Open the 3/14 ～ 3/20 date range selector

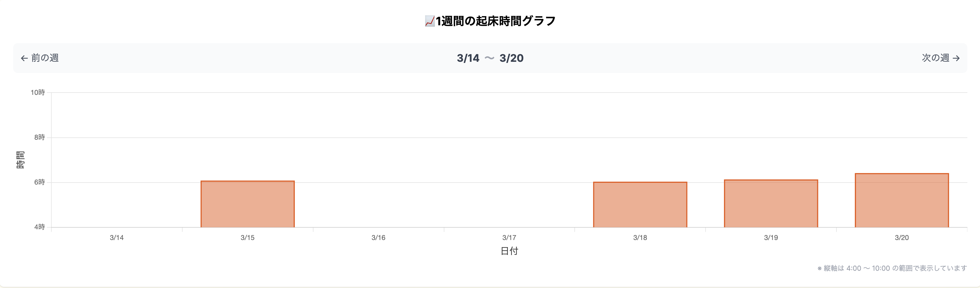490,58
